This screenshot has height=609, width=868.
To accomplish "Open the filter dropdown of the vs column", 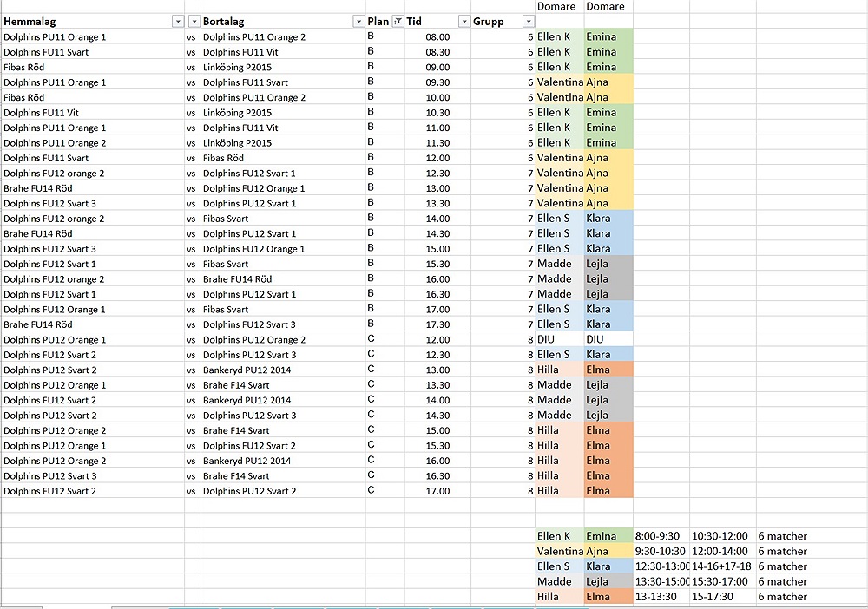I will click(x=194, y=22).
